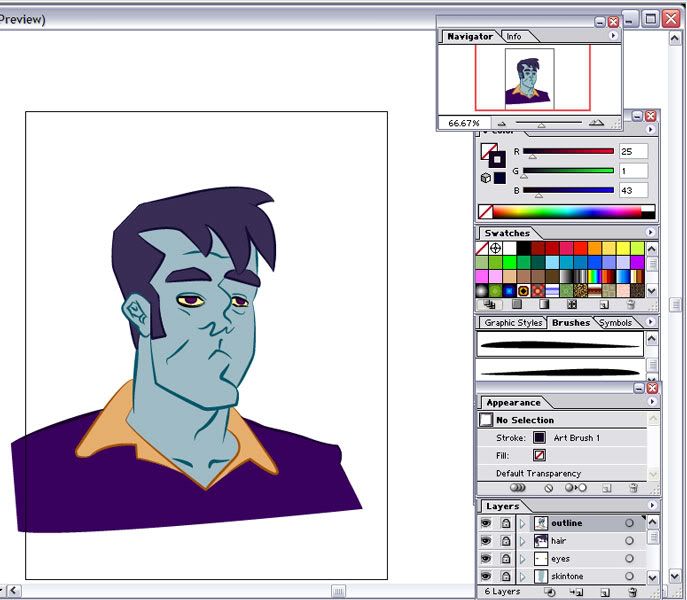Open the Swatches panel options menu

point(650,232)
